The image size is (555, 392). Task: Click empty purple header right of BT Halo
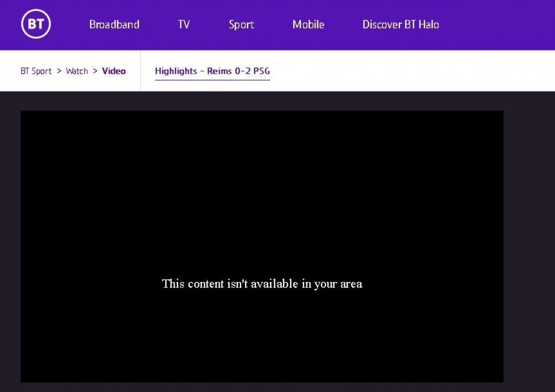(x=499, y=24)
